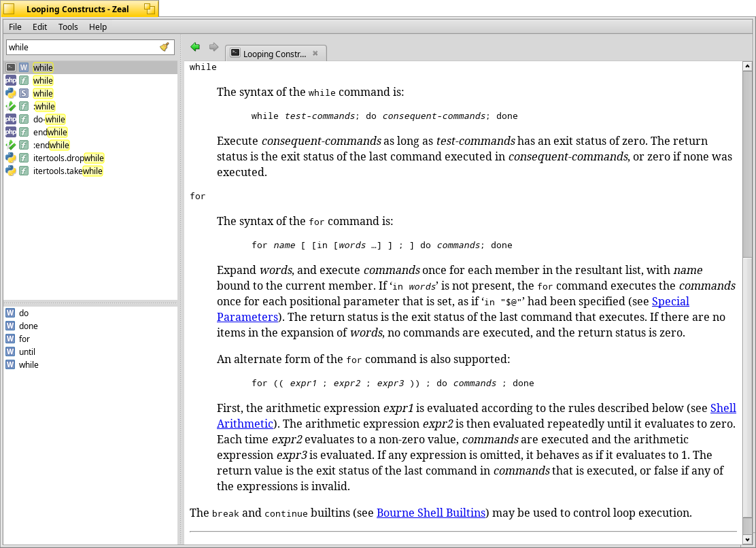
Task: Open the Edit menu
Action: (x=39, y=27)
